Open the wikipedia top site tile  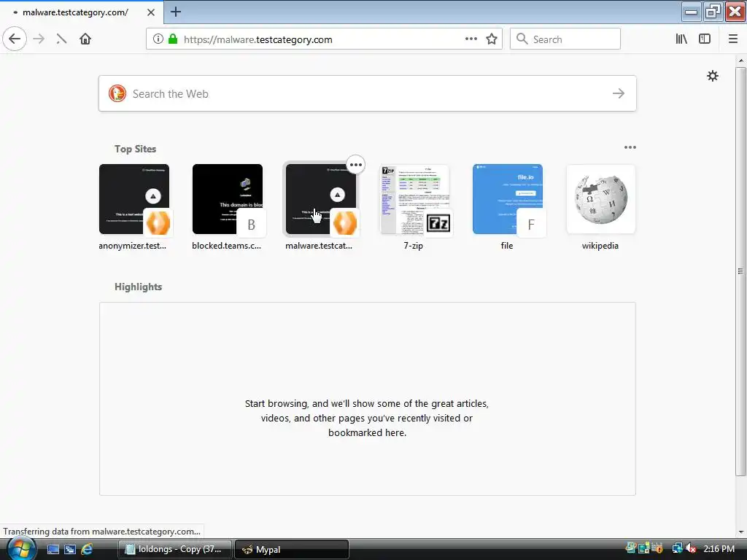click(x=601, y=199)
